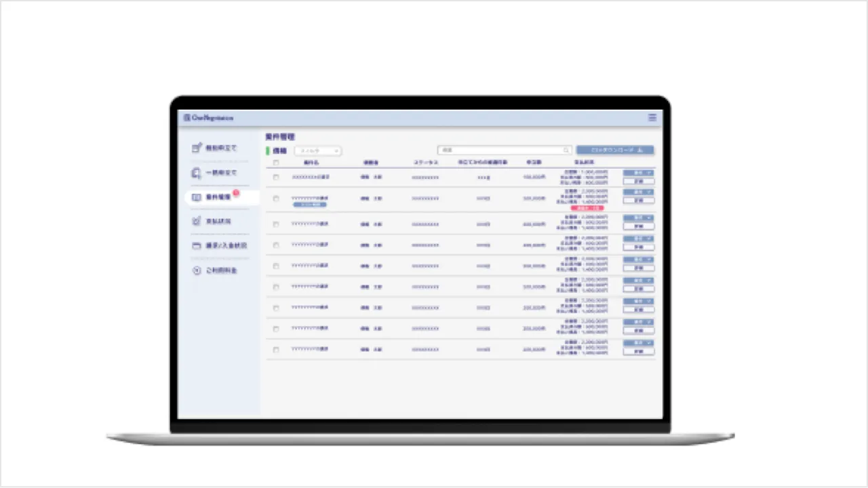Open the hamburger menu in the header
868x488 pixels.
click(x=652, y=117)
